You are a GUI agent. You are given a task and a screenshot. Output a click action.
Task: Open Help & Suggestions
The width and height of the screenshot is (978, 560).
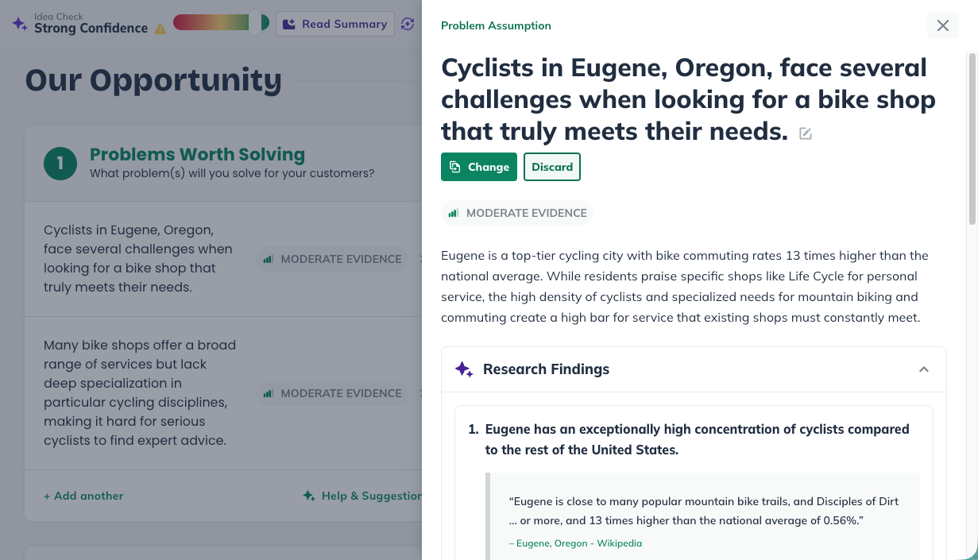pyautogui.click(x=365, y=496)
